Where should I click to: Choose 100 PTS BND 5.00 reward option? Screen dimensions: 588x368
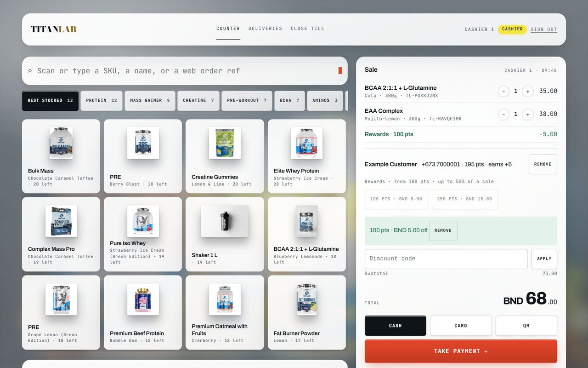396,199
